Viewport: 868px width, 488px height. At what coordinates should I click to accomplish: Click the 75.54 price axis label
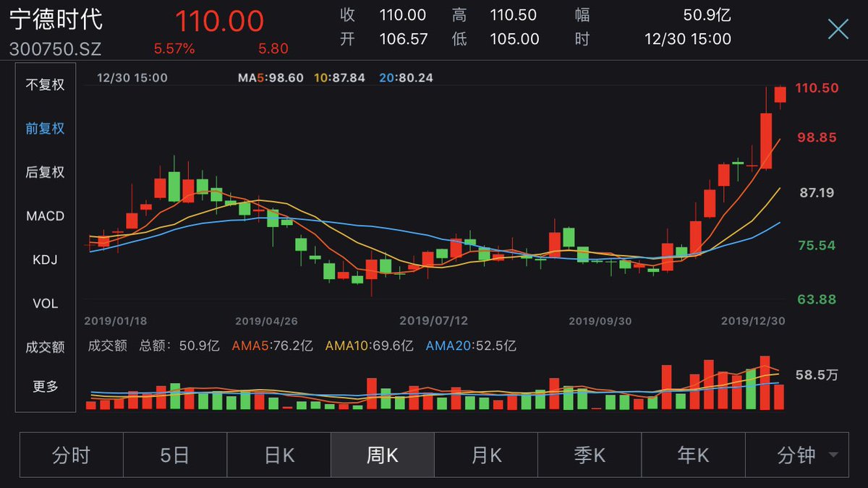(817, 245)
